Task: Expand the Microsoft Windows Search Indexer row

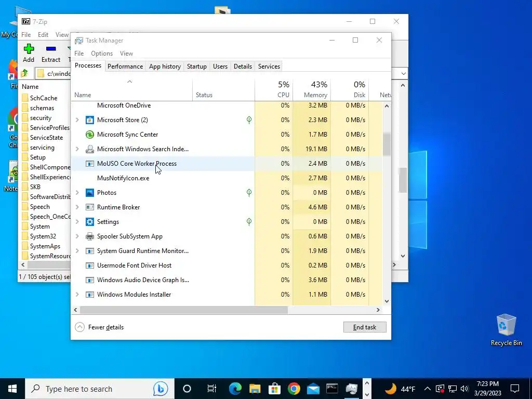Action: pyautogui.click(x=77, y=149)
